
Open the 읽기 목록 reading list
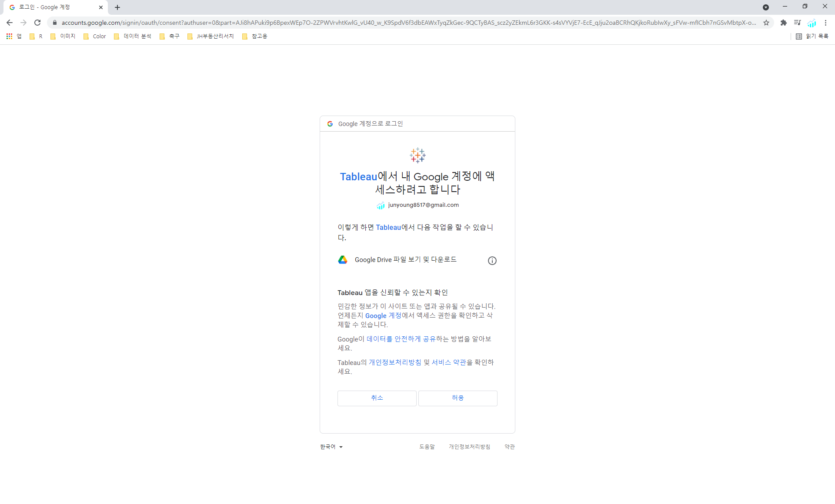[812, 36]
